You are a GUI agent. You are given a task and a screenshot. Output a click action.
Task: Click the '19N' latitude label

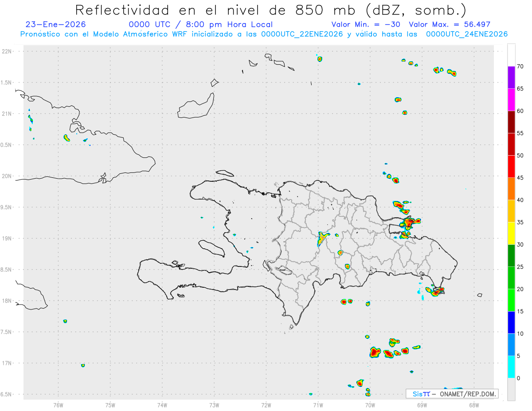7,238
